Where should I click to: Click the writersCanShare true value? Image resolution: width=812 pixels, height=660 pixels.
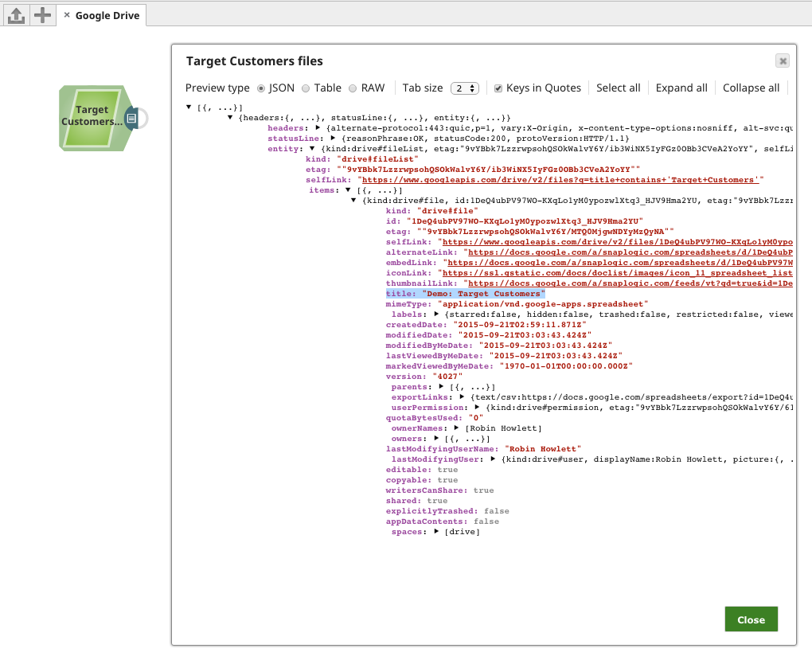coord(484,490)
